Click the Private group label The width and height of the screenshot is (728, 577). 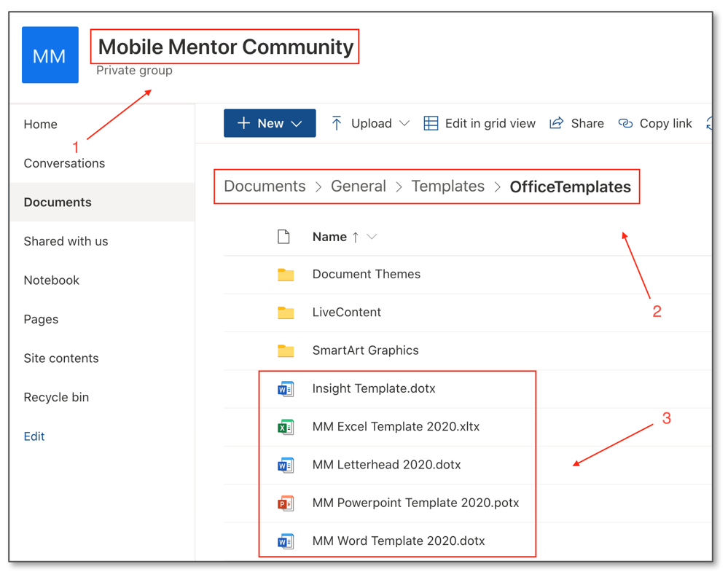tap(134, 71)
